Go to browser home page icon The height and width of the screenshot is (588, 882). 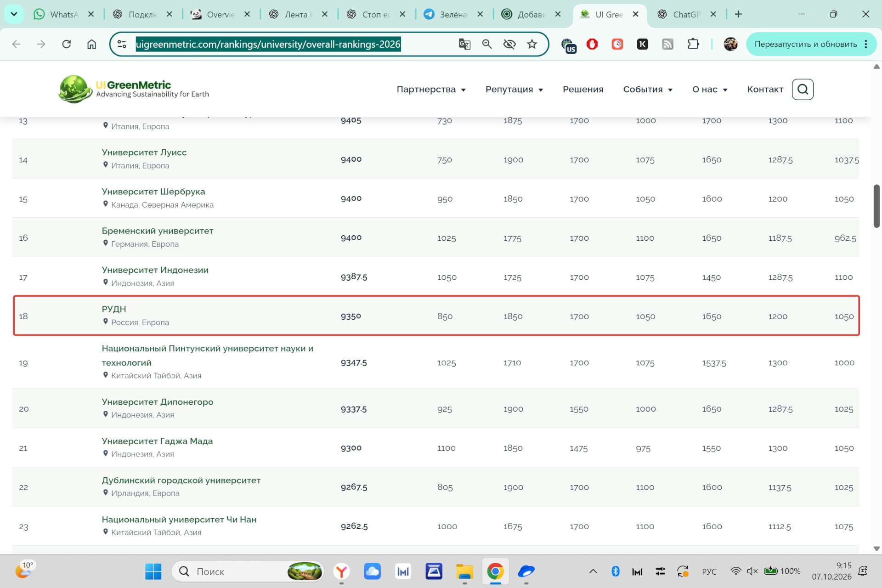coord(92,44)
